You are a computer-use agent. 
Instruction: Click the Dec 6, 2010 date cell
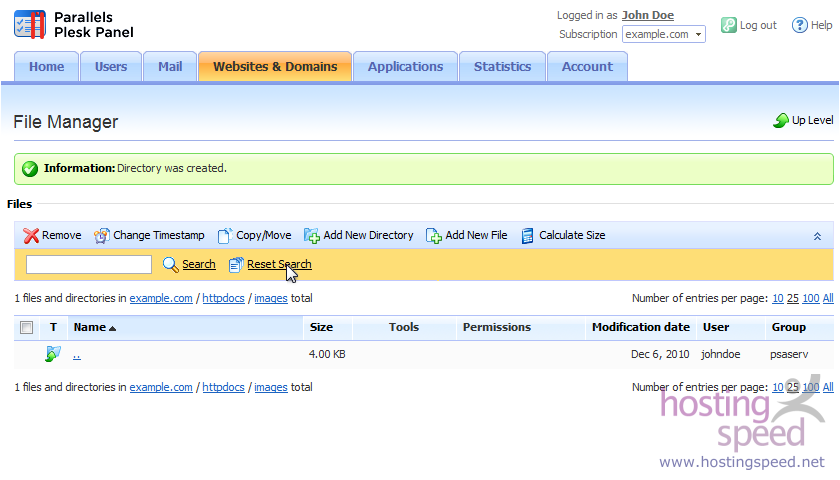(660, 354)
